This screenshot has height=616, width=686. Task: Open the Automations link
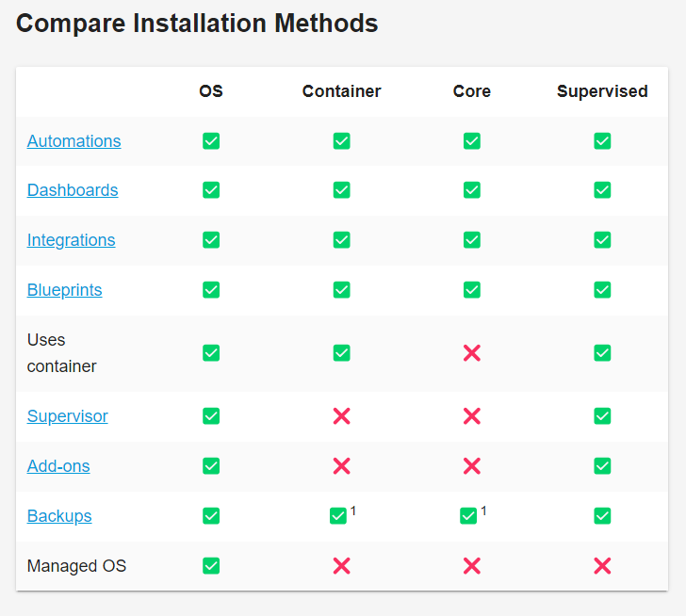pos(73,141)
